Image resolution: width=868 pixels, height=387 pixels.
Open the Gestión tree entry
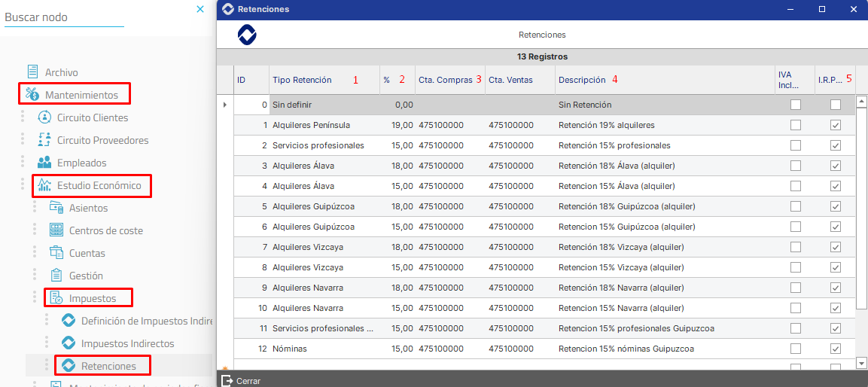86,276
